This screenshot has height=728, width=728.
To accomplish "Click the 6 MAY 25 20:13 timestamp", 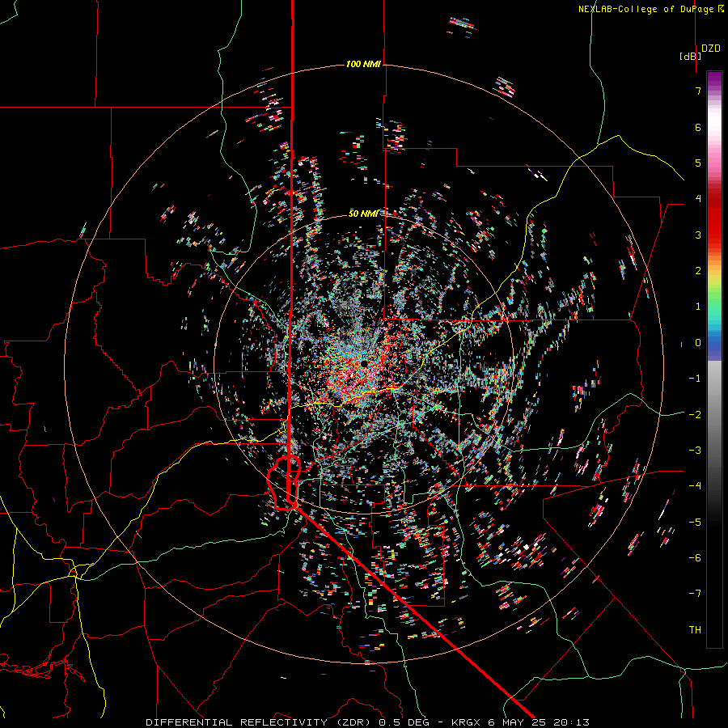I will coord(539,722).
